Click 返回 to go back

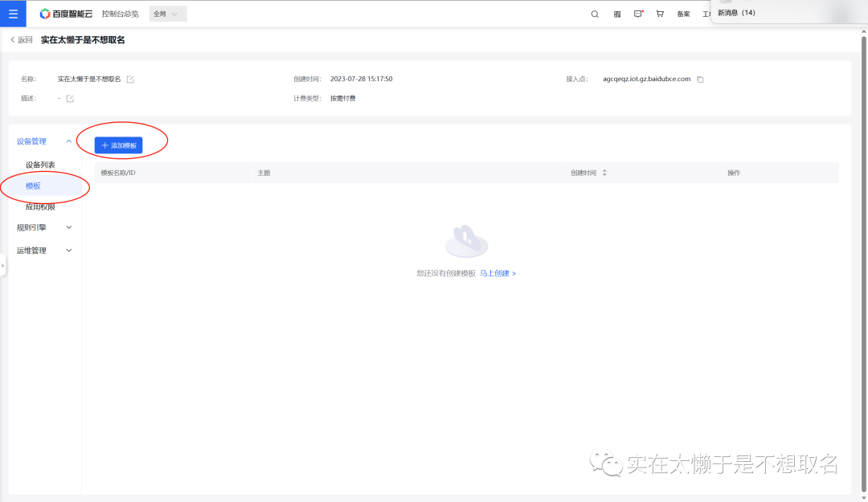coord(22,40)
